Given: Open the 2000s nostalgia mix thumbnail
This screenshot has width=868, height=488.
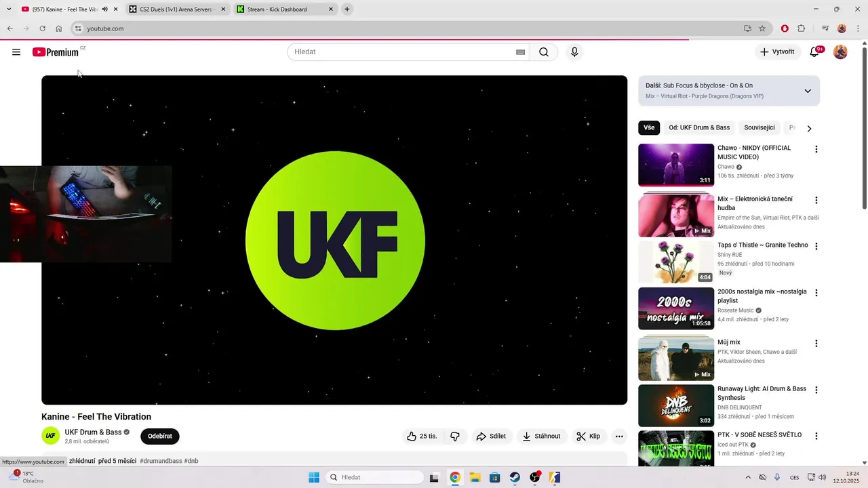Looking at the screenshot, I should 676,308.
